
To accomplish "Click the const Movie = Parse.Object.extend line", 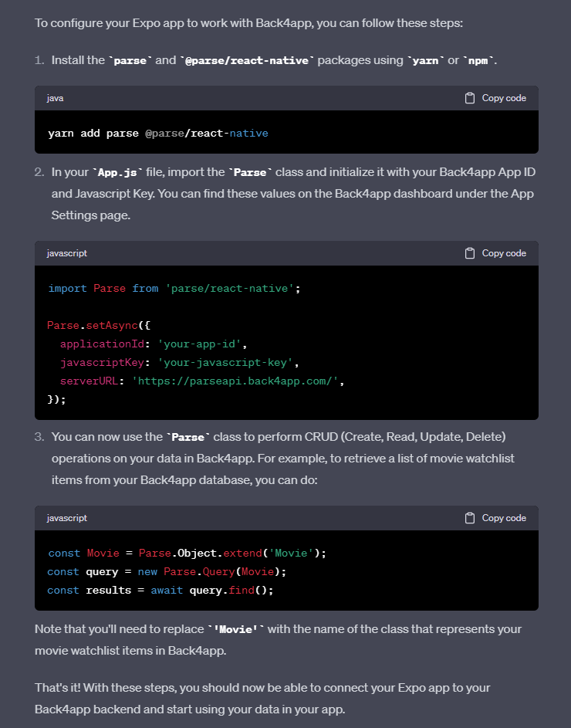I will point(187,553).
